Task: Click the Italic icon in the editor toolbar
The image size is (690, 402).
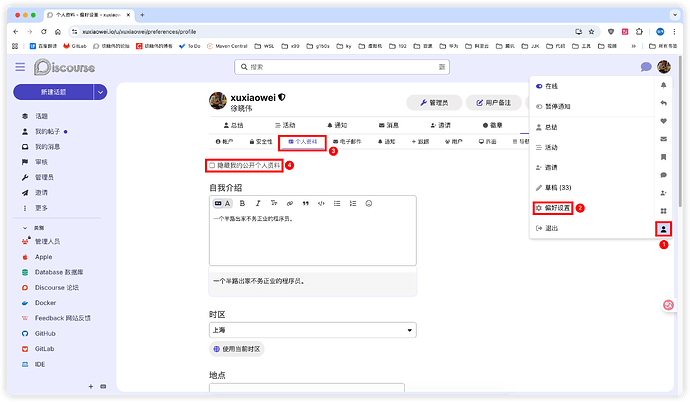Action: [257, 203]
